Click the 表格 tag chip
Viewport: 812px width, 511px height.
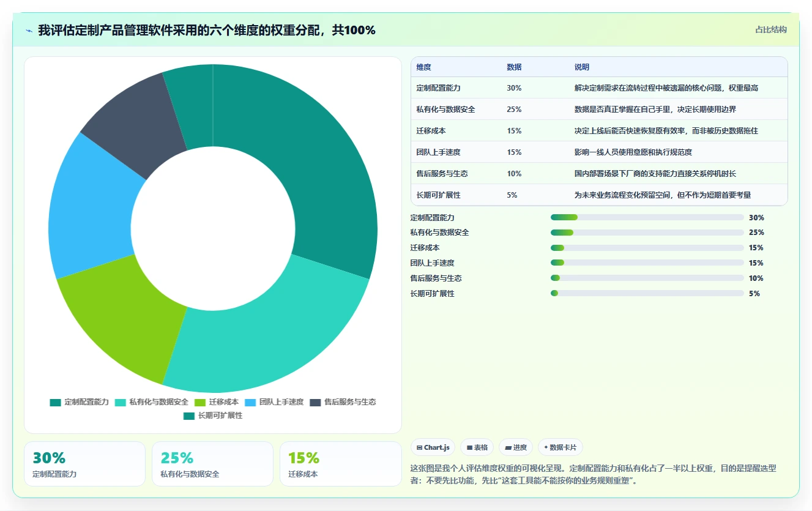coord(477,447)
